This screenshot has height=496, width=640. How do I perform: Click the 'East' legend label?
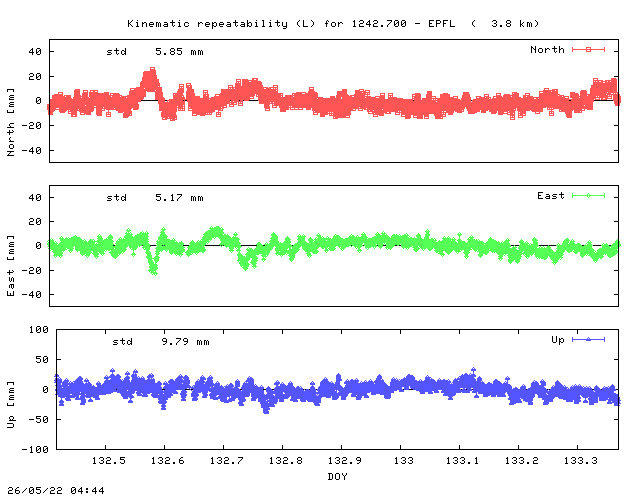coord(551,196)
